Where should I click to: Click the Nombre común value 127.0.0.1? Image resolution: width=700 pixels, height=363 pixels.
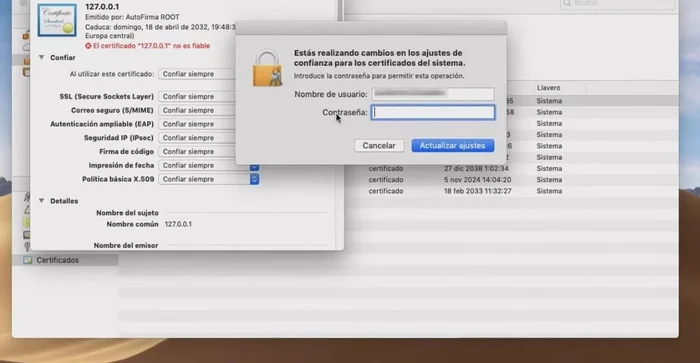point(178,224)
